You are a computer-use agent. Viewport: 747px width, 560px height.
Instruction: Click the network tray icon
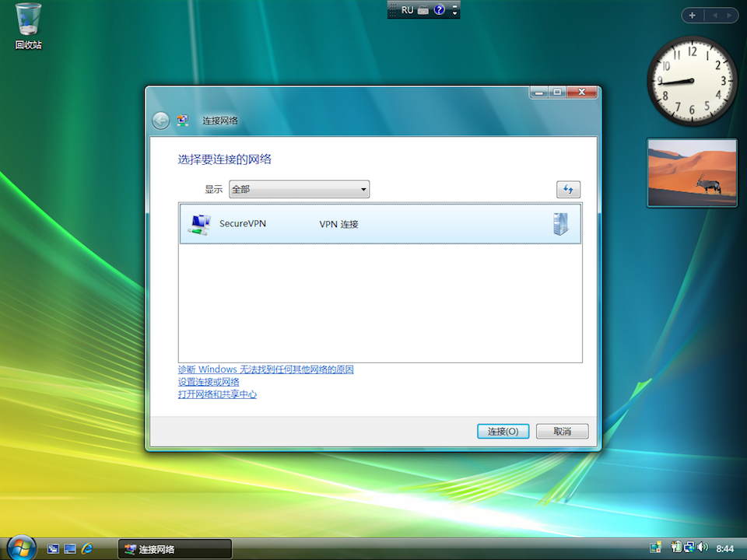(x=689, y=548)
